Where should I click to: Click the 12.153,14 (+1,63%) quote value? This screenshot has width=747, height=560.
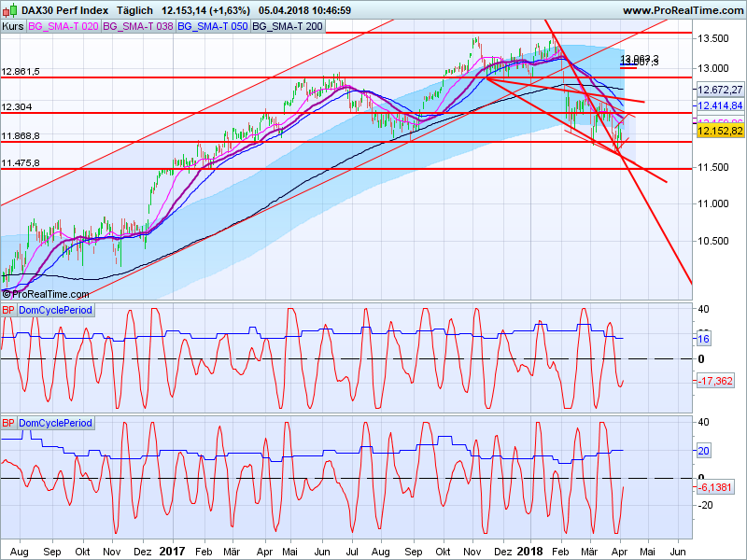click(205, 10)
